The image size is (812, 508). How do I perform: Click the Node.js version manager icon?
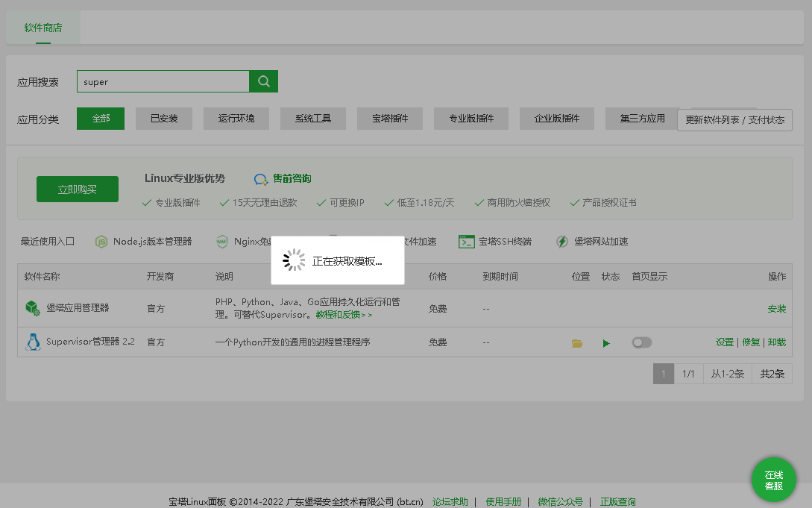coord(101,242)
